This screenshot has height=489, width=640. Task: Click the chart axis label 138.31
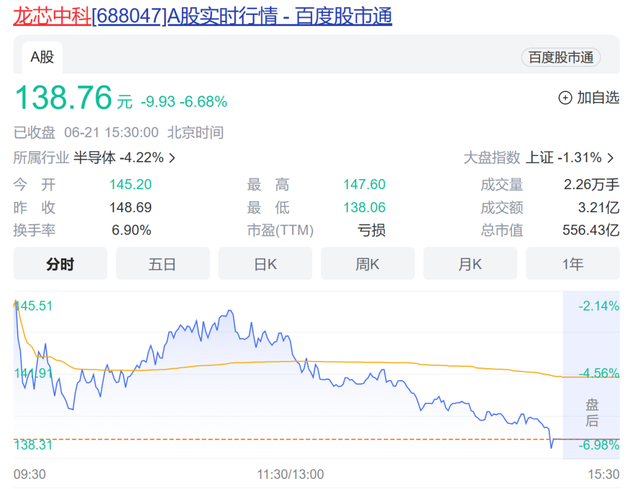33,445
